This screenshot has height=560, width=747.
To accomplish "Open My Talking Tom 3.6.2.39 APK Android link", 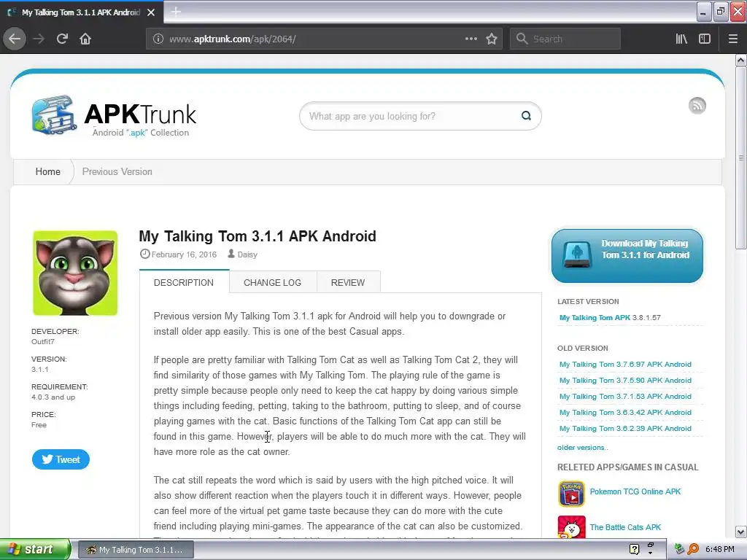I will click(625, 429).
